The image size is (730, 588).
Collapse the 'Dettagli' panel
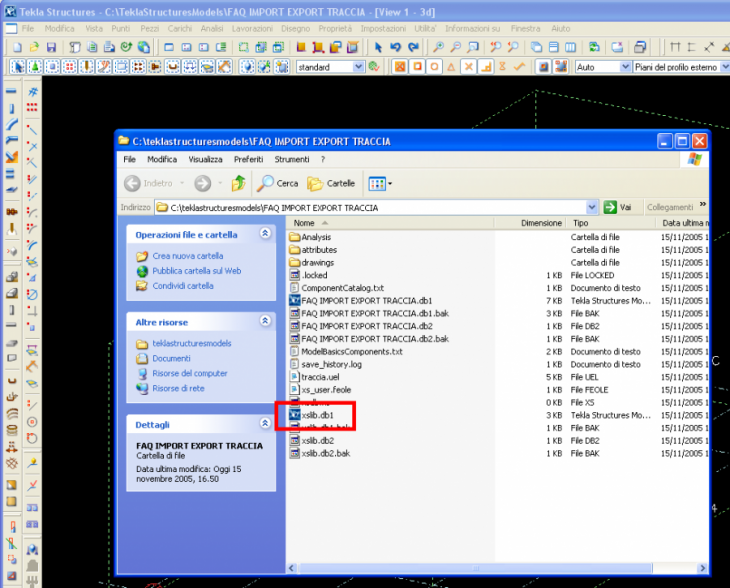point(265,423)
